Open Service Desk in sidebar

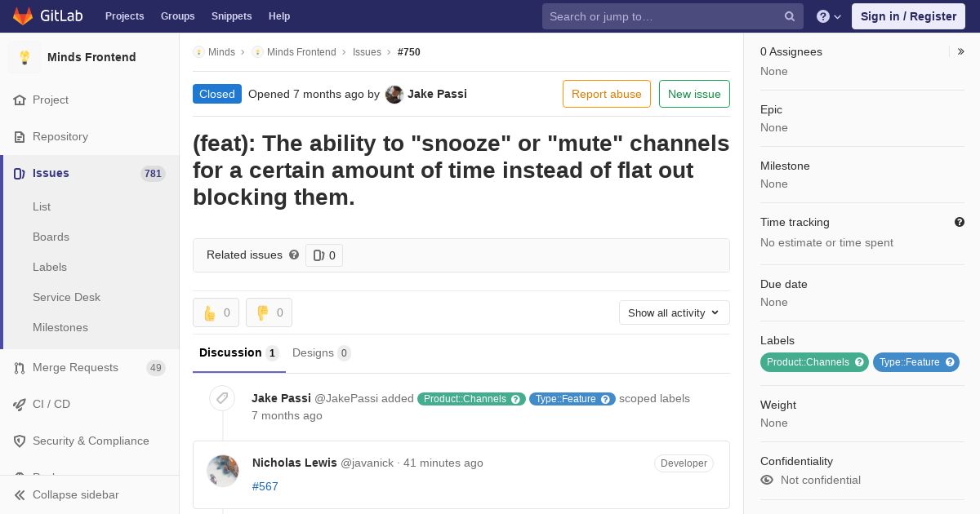pyautogui.click(x=66, y=297)
